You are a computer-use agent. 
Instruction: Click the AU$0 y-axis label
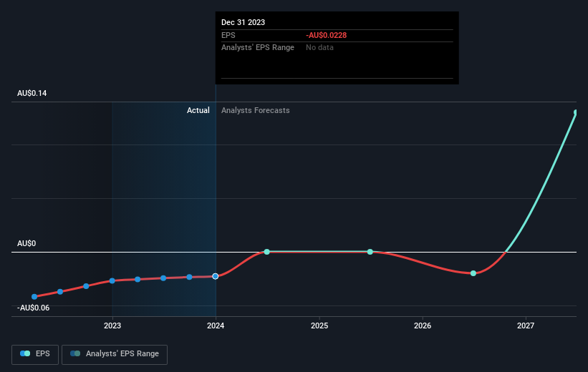point(26,243)
